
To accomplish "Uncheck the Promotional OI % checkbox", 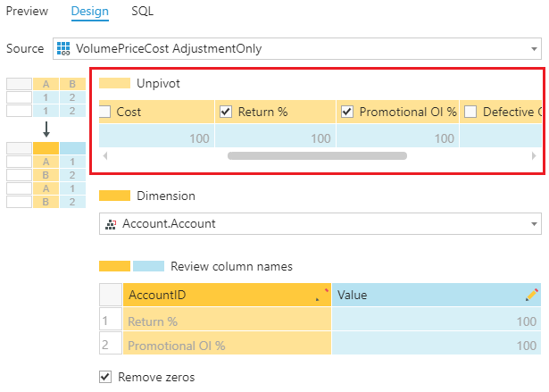I will coord(347,113).
